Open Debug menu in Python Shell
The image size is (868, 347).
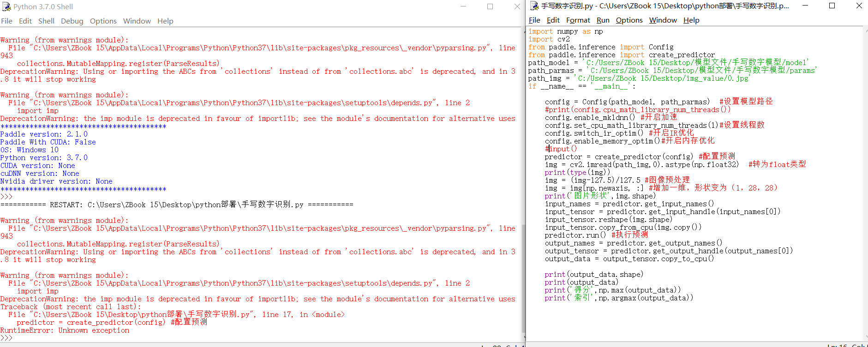(x=72, y=21)
